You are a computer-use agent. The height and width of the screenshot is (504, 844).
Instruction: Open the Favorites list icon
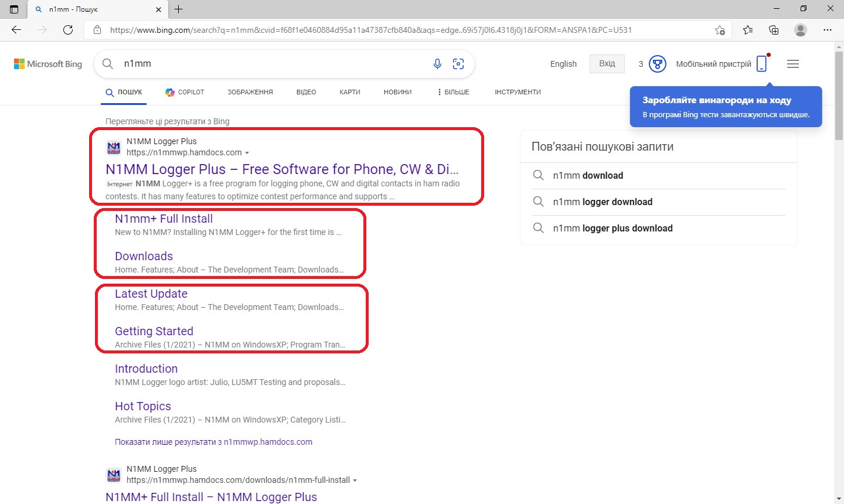pyautogui.click(x=748, y=30)
